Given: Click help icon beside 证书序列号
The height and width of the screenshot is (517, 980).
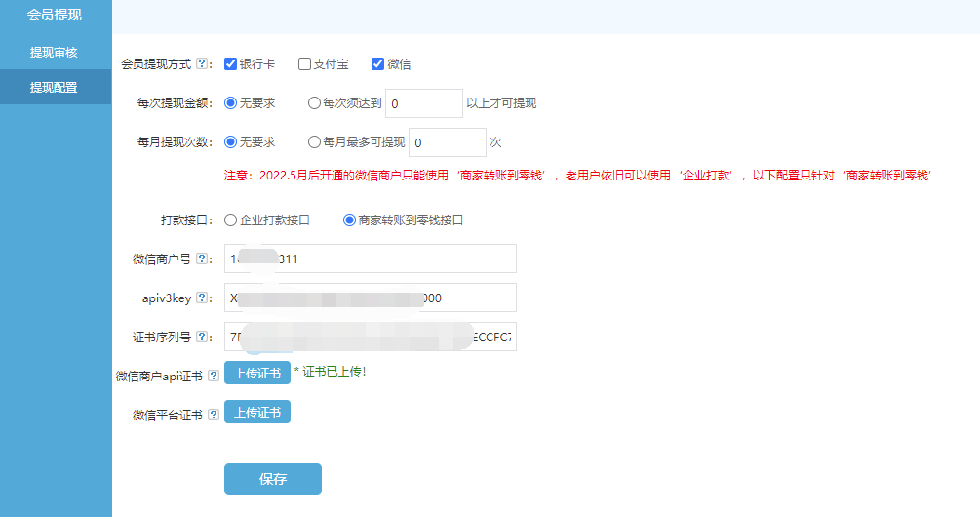Looking at the screenshot, I should (202, 338).
